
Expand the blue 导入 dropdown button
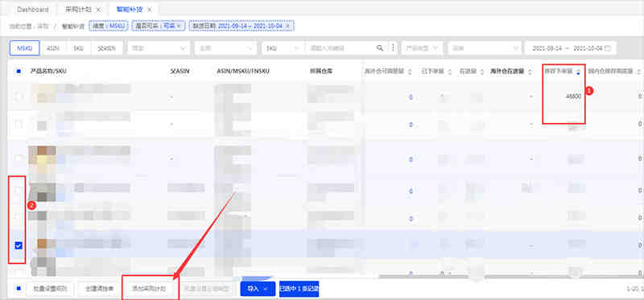(x=258, y=289)
